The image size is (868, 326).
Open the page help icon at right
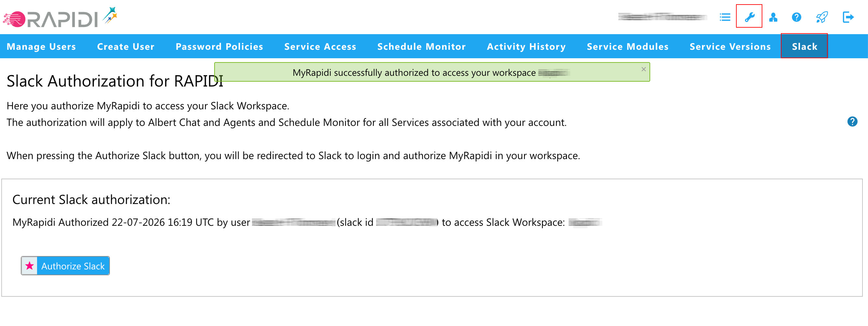pyautogui.click(x=852, y=121)
